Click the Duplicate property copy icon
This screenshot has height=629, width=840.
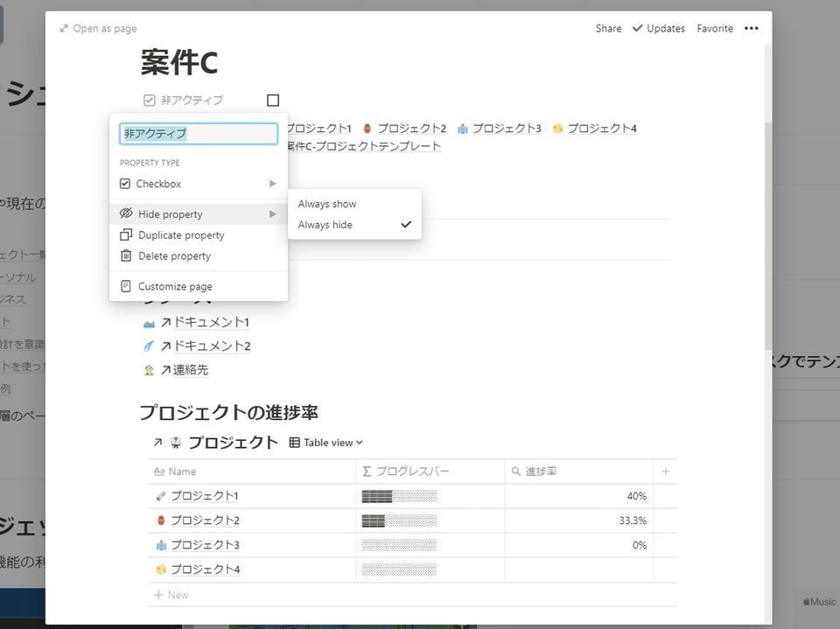click(126, 234)
